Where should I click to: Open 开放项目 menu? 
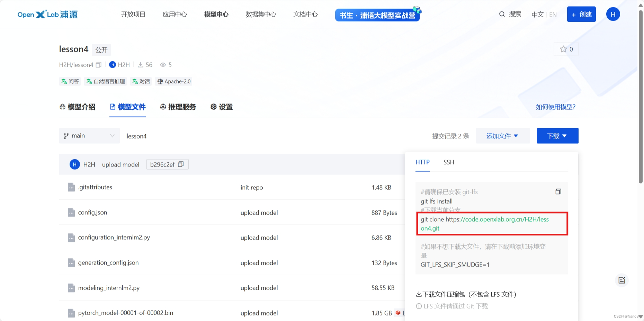(x=133, y=14)
